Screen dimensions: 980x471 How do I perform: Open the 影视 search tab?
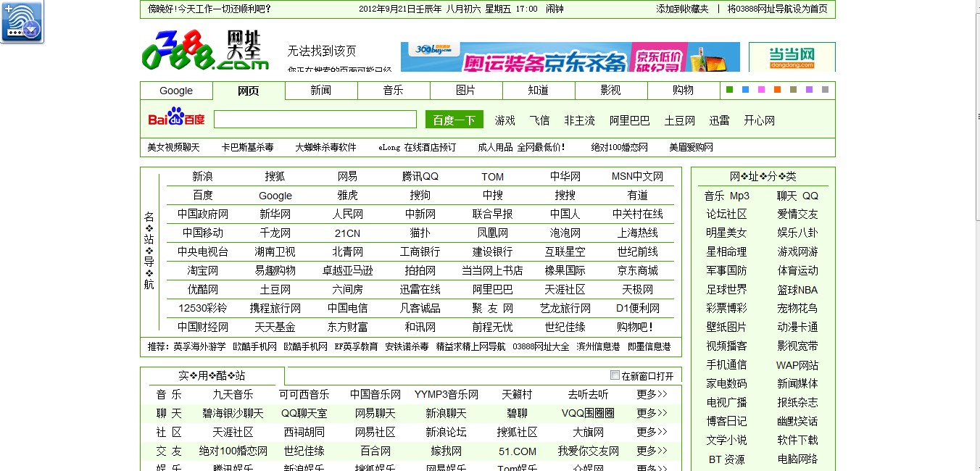[x=611, y=91]
